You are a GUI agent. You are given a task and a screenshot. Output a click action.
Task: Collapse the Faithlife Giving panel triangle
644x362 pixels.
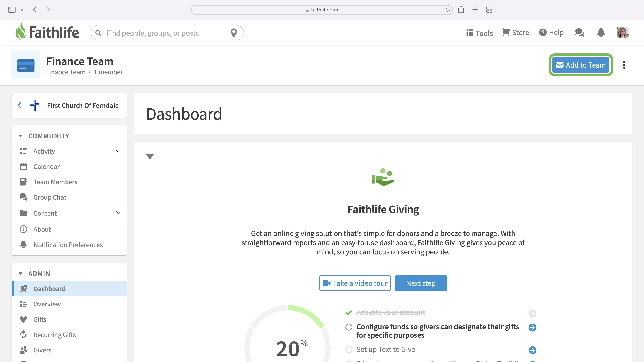[x=150, y=156]
